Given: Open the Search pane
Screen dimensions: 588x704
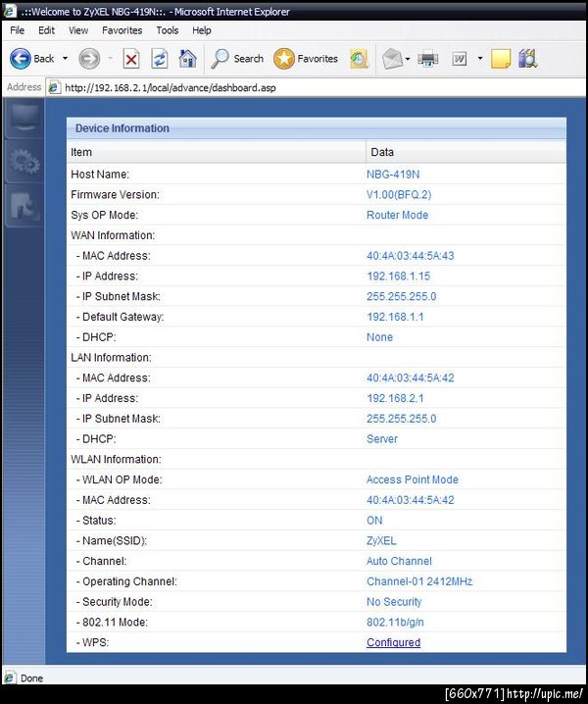Looking at the screenshot, I should [237, 59].
